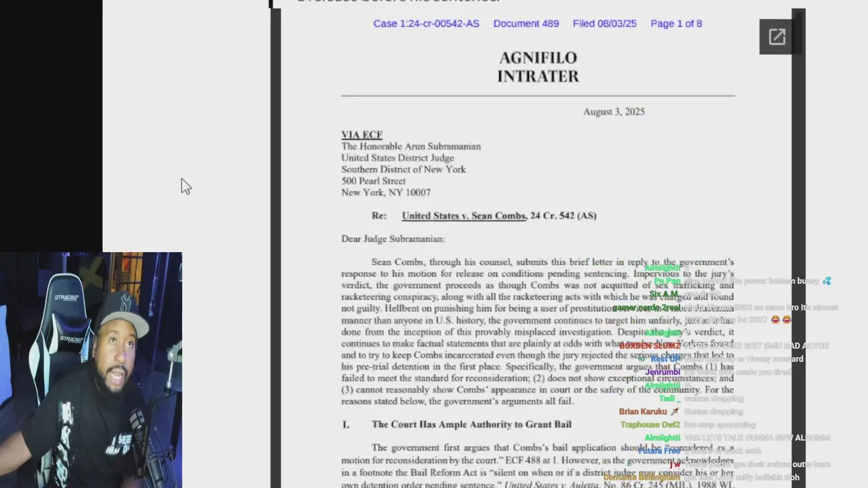
Task: Click the Page 1 of 8 indicator
Action: [676, 24]
